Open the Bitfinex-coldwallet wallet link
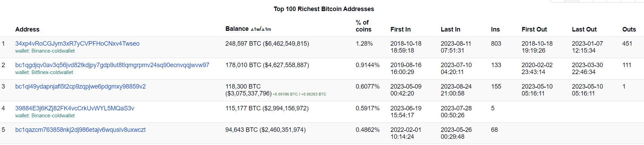This screenshot has width=644, height=145. pyautogui.click(x=52, y=72)
